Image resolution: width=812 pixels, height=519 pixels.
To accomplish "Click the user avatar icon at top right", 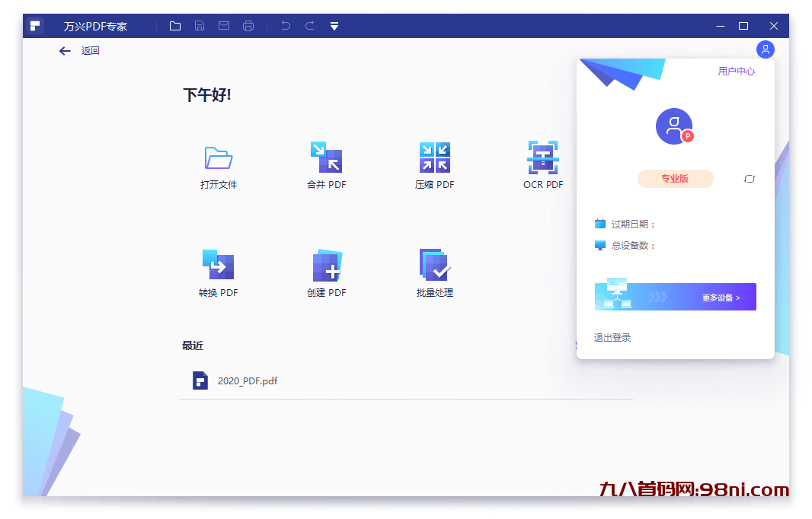I will coord(765,49).
